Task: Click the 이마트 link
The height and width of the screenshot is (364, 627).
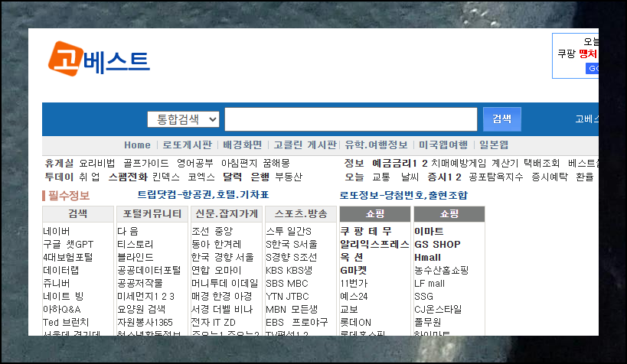Action: [x=429, y=231]
